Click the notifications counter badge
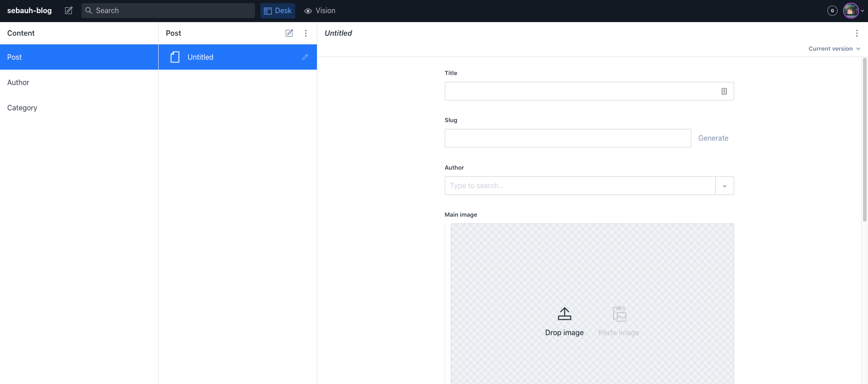 point(832,10)
